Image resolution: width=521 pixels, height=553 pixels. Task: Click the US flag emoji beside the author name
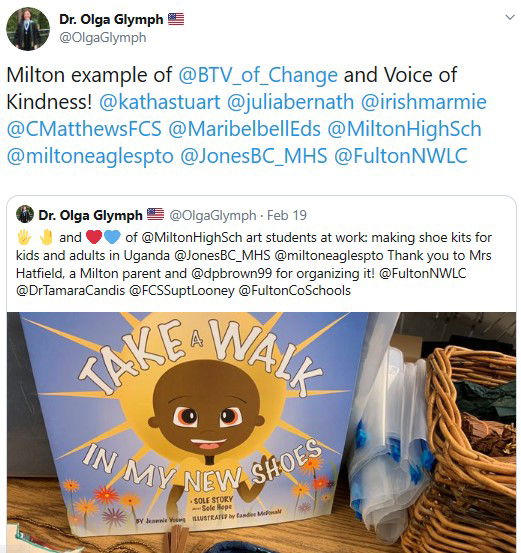click(x=176, y=19)
